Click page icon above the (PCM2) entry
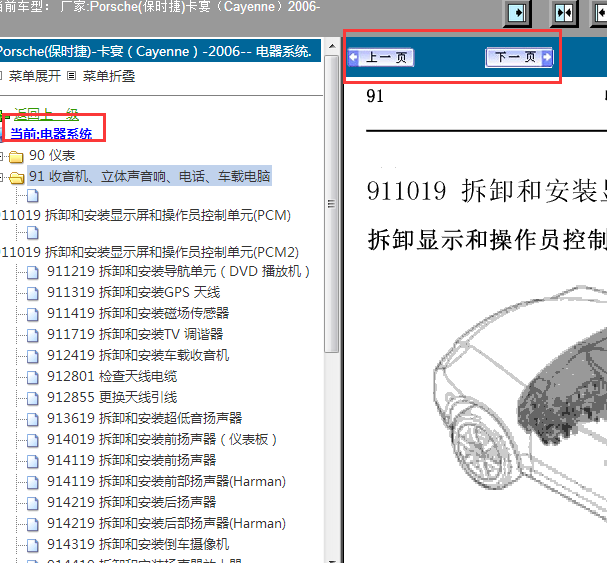 point(33,233)
